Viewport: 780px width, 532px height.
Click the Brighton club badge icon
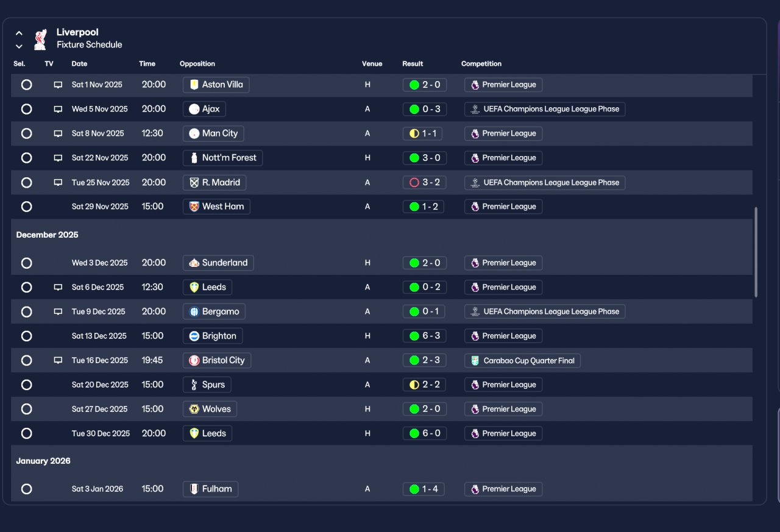[x=194, y=336]
